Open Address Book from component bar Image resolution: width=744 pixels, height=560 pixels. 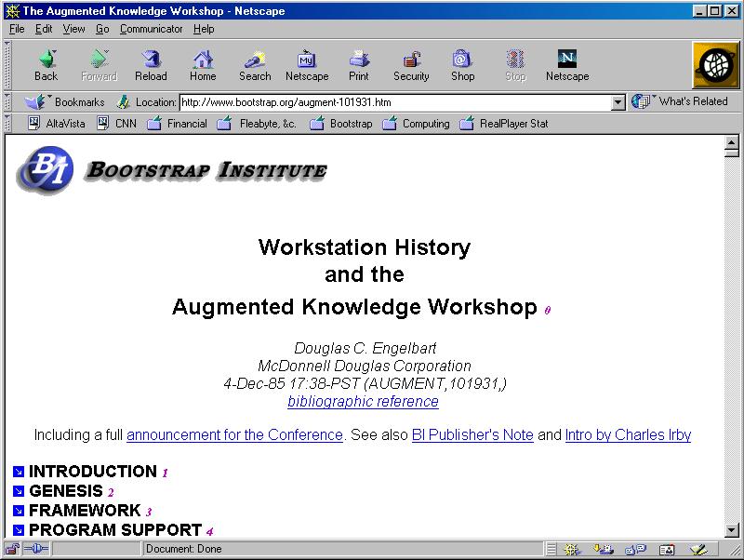point(667,550)
